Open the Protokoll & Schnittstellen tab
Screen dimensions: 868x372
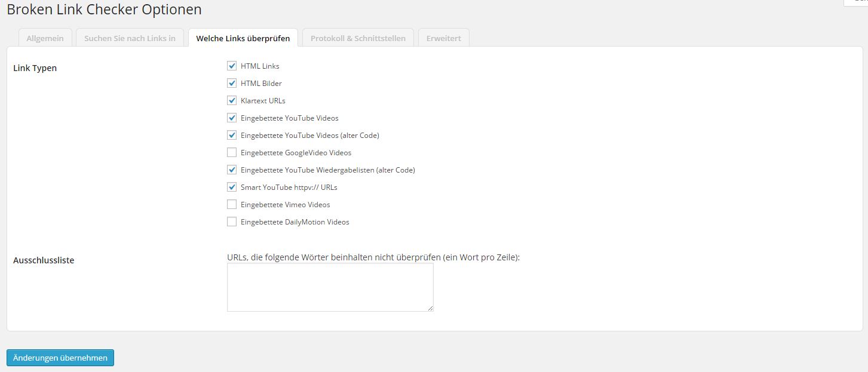358,38
